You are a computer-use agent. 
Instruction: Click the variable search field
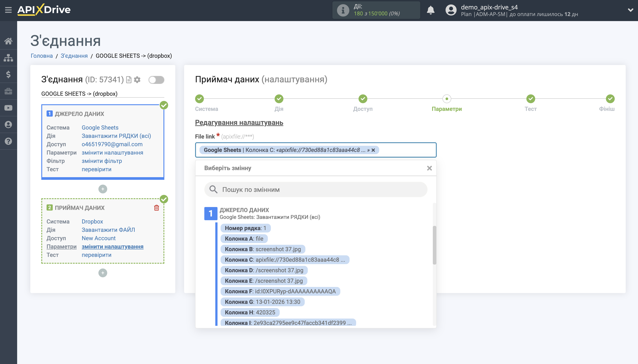[315, 189]
